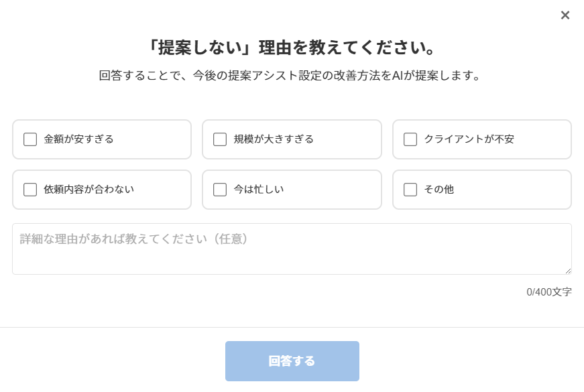The image size is (584, 392).
Task: Close the 提案しない reason dialog
Action: click(x=565, y=15)
